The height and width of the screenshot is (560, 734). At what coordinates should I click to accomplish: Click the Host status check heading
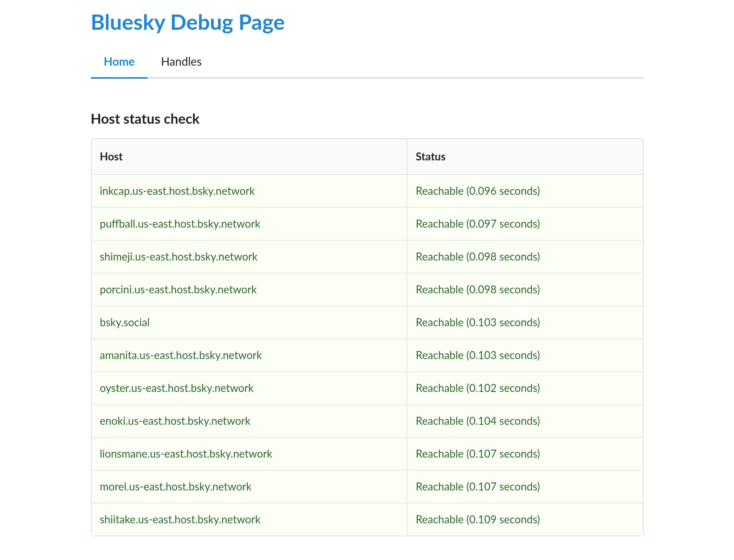pyautogui.click(x=145, y=119)
